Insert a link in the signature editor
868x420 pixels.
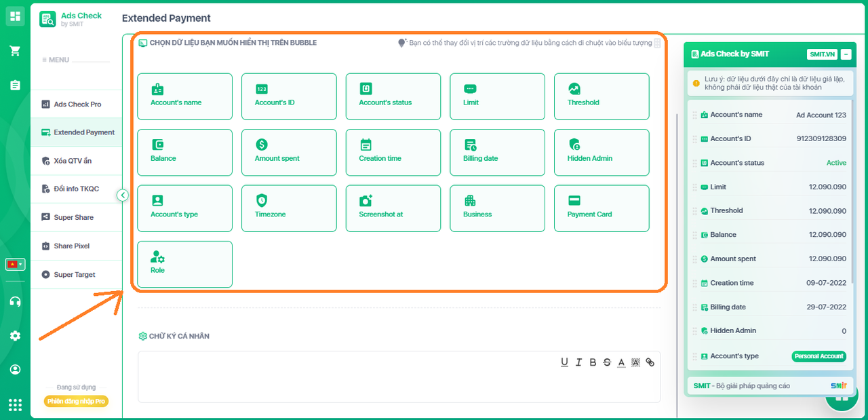650,362
